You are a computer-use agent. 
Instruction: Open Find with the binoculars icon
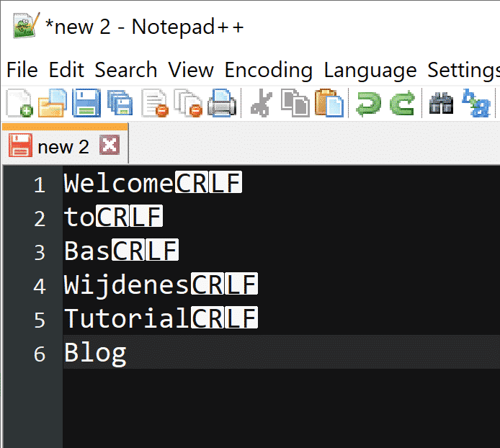[440, 104]
